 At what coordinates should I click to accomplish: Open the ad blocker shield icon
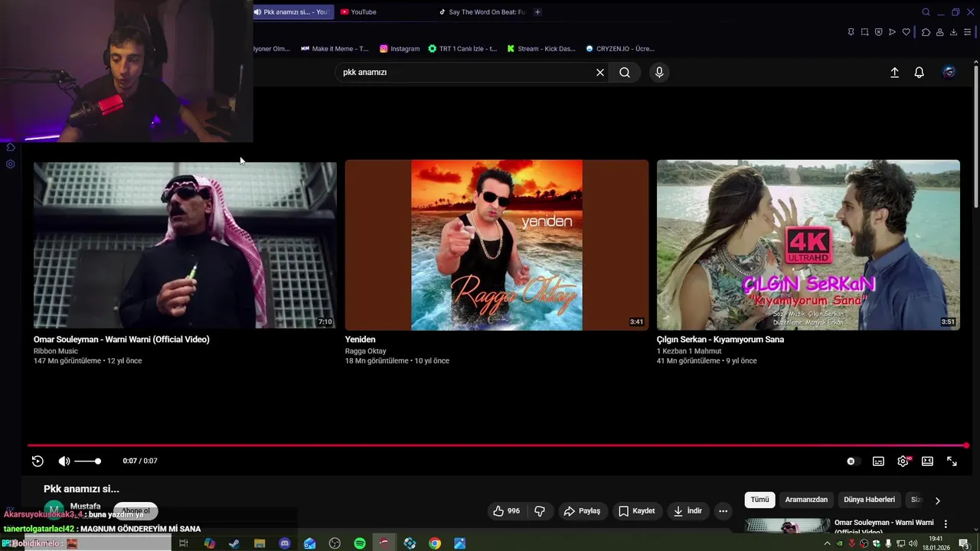[878, 32]
